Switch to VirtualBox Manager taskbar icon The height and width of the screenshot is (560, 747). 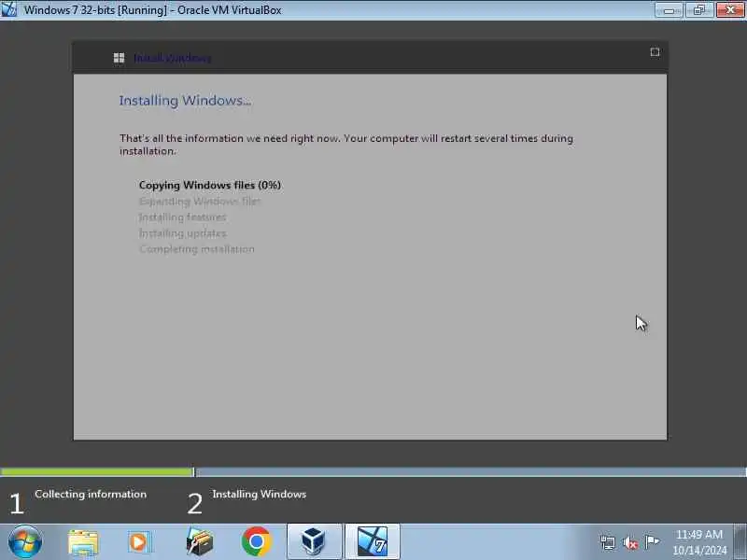click(x=314, y=542)
